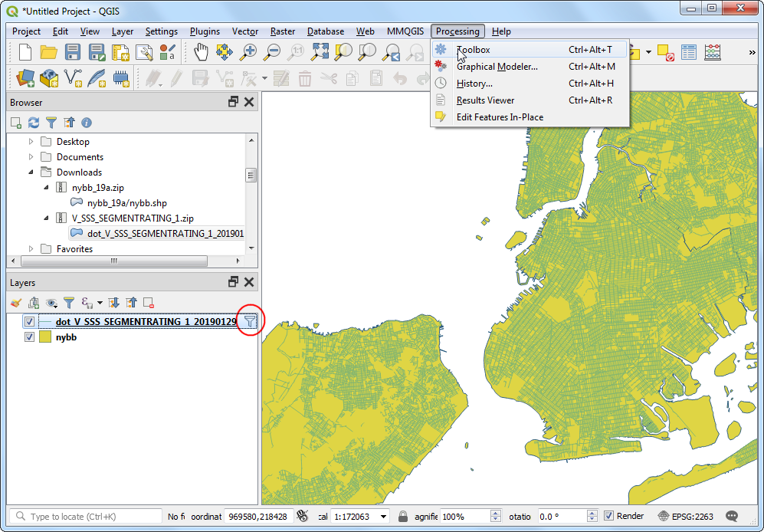Toggle visibility of dot_V_SSS_SEGMENTRATING layer
Image resolution: width=764 pixels, height=532 pixels.
29,322
